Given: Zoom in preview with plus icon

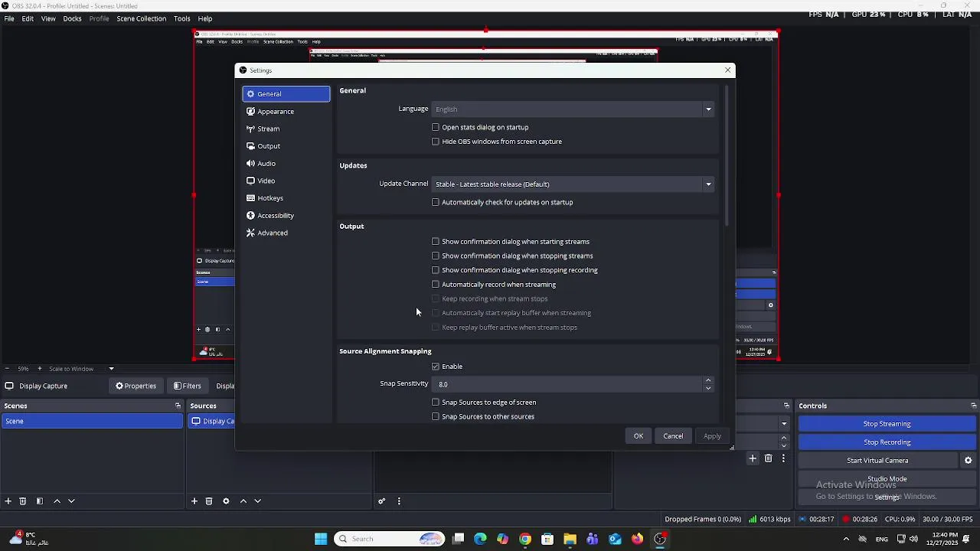Looking at the screenshot, I should (40, 369).
